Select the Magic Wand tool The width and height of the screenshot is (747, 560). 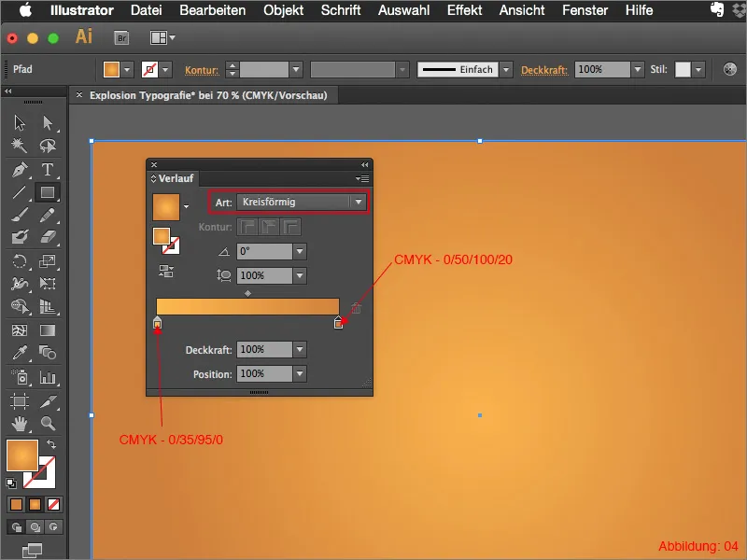click(x=20, y=146)
